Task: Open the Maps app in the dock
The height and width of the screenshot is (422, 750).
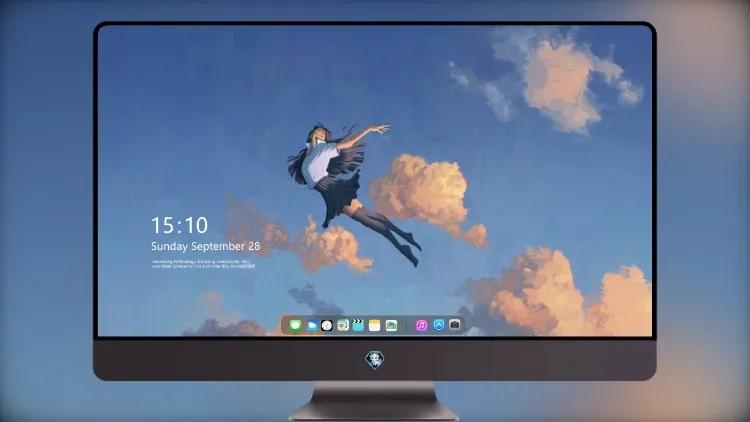Action: pyautogui.click(x=342, y=325)
